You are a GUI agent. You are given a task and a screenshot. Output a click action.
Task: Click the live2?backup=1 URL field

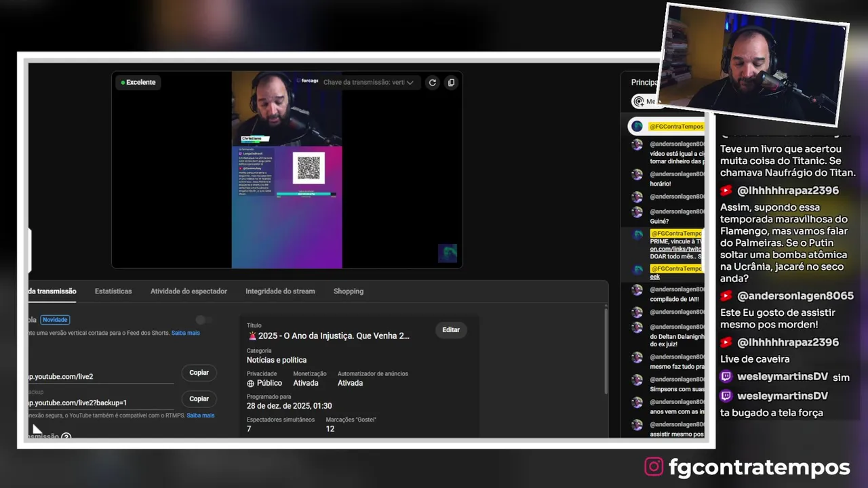[x=100, y=403]
